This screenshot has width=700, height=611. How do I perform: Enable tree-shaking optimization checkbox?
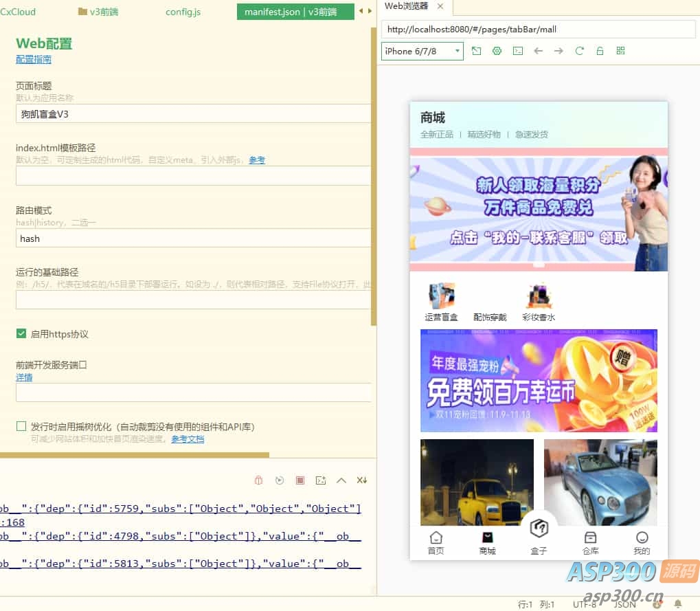[x=21, y=425]
